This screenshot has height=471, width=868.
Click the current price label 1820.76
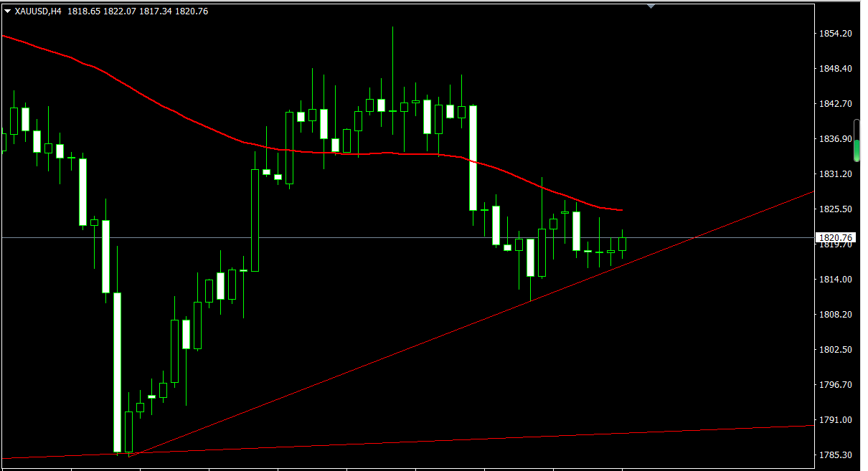835,237
